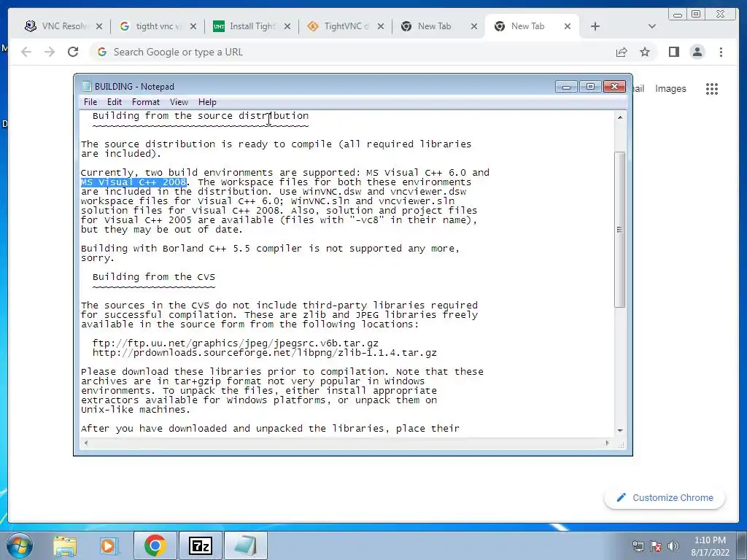Image resolution: width=747 pixels, height=560 pixels.
Task: Open the volume speaker tray icon
Action: pyautogui.click(x=673, y=546)
